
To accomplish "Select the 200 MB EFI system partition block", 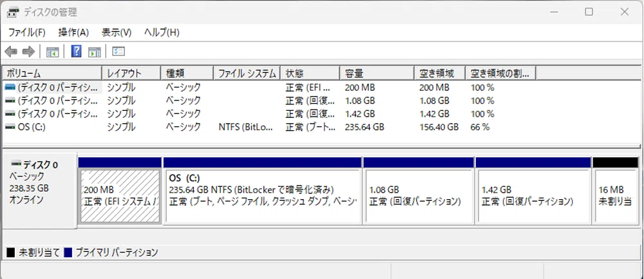I will pyautogui.click(x=120, y=196).
